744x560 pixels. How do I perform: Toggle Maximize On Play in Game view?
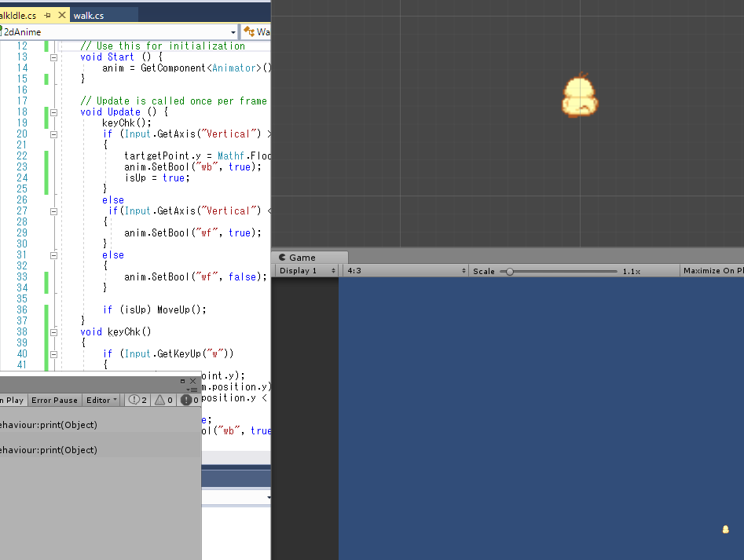pos(712,271)
